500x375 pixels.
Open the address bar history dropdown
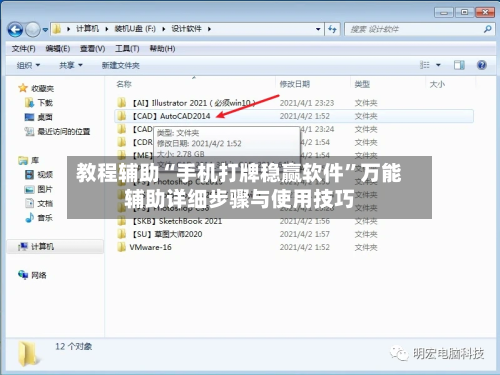pyautogui.click(x=318, y=29)
